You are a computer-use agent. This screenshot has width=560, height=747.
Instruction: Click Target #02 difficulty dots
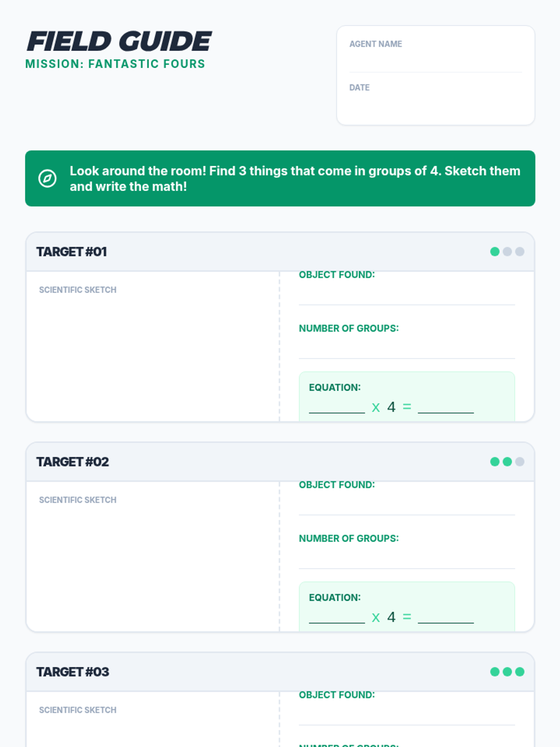(x=507, y=462)
